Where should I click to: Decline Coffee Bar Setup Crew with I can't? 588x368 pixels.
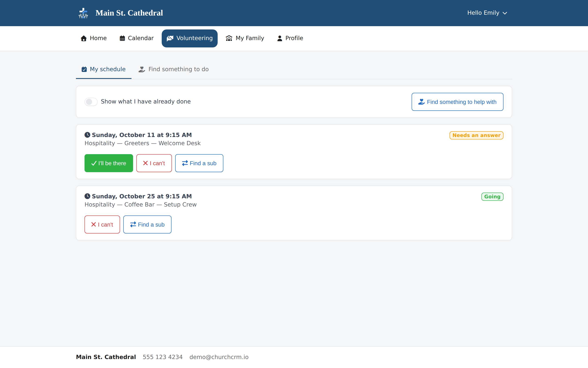102,224
